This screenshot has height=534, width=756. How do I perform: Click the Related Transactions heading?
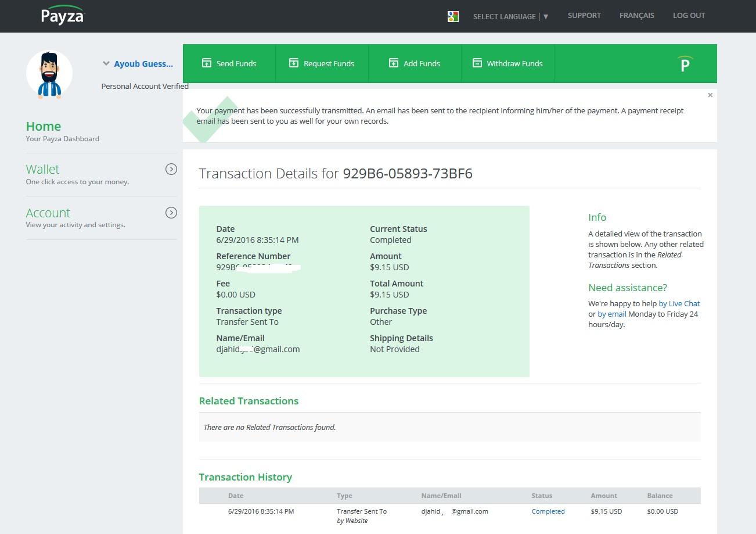pos(249,401)
